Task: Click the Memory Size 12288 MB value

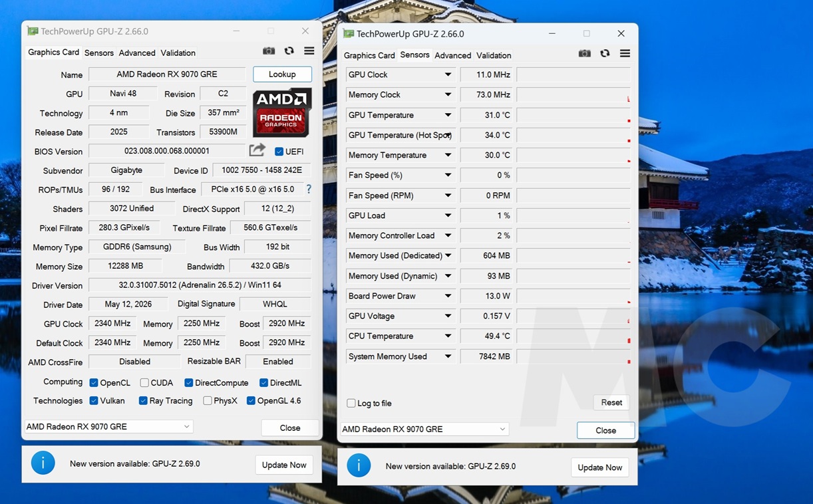Action: pos(125,266)
